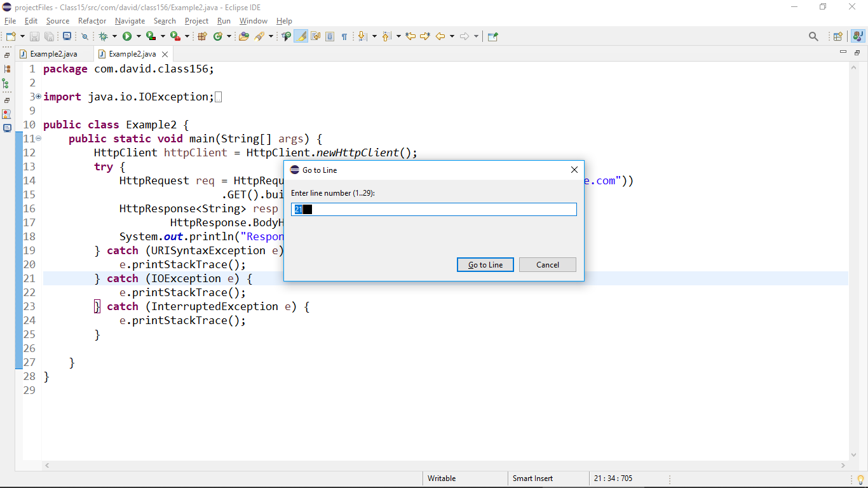Click the Save All toolbar icon
This screenshot has height=488, width=868.
pos(49,36)
